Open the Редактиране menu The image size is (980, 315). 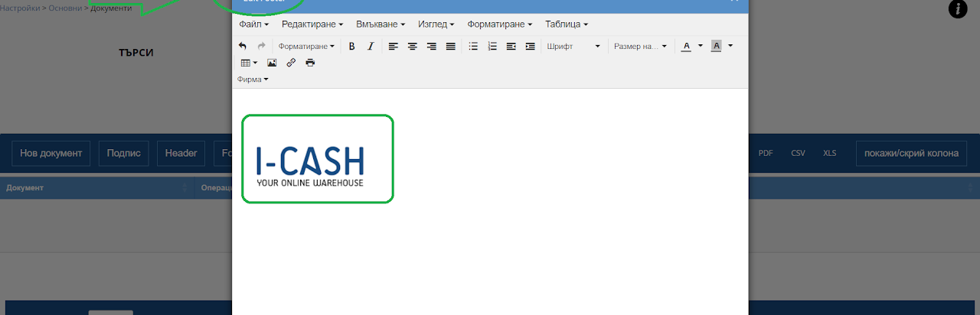click(x=312, y=24)
